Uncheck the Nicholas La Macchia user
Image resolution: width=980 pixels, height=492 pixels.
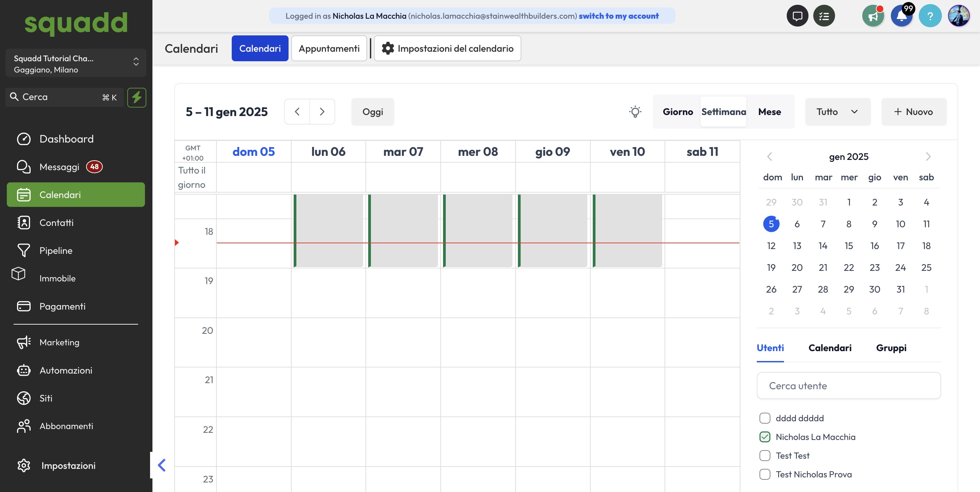(x=765, y=437)
